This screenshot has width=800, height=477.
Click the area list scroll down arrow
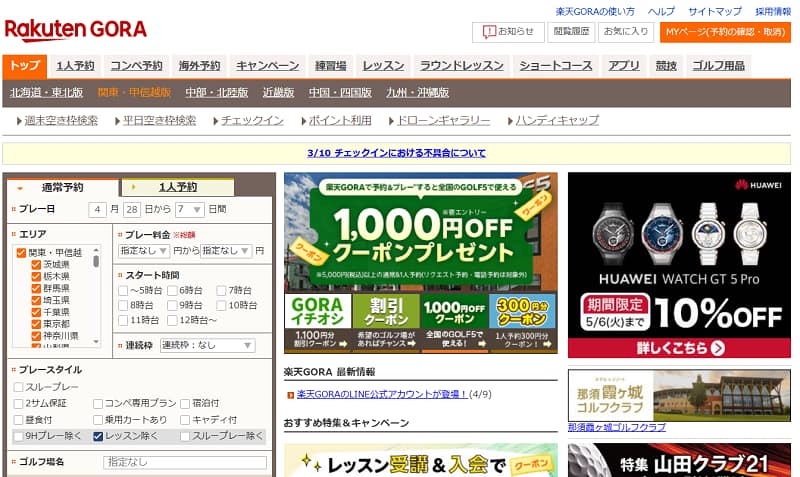(x=96, y=342)
